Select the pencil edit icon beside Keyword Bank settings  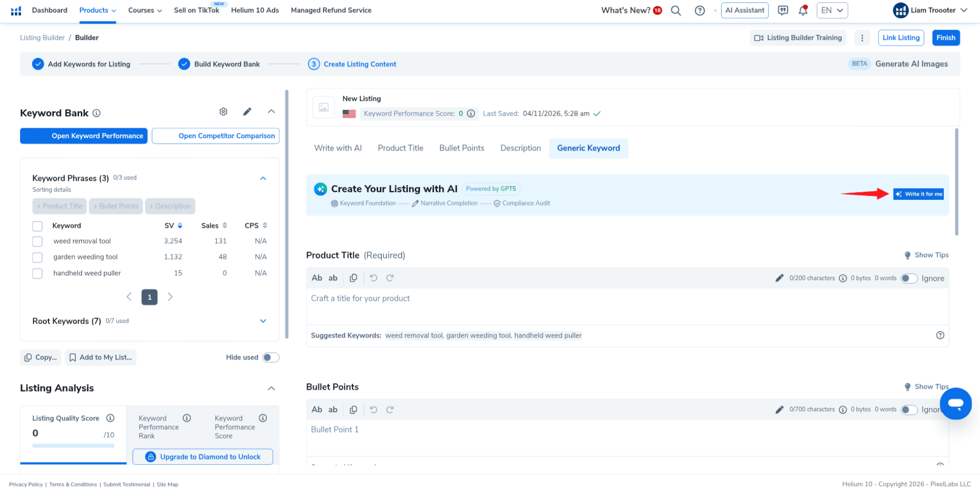[x=247, y=111]
